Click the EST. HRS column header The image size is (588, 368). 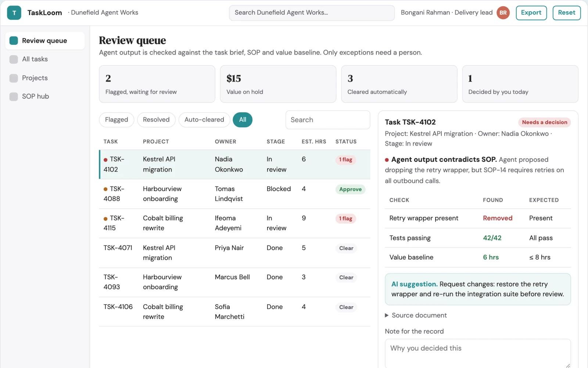coord(314,142)
